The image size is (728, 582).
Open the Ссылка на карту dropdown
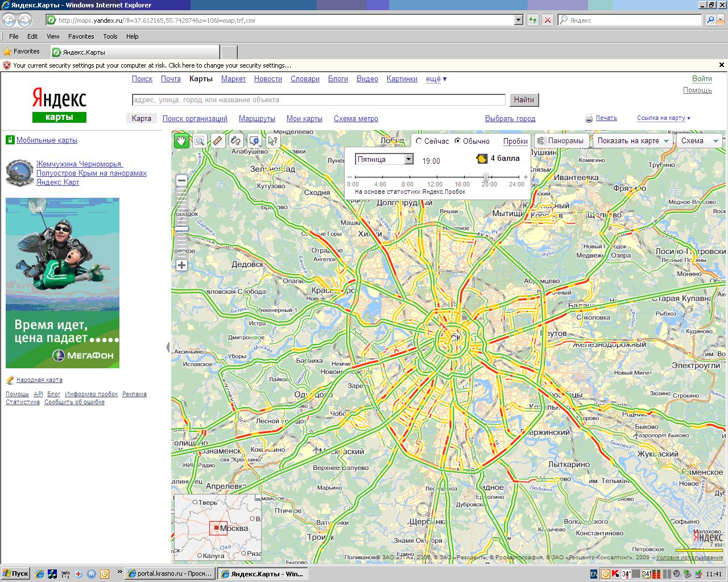pyautogui.click(x=663, y=118)
